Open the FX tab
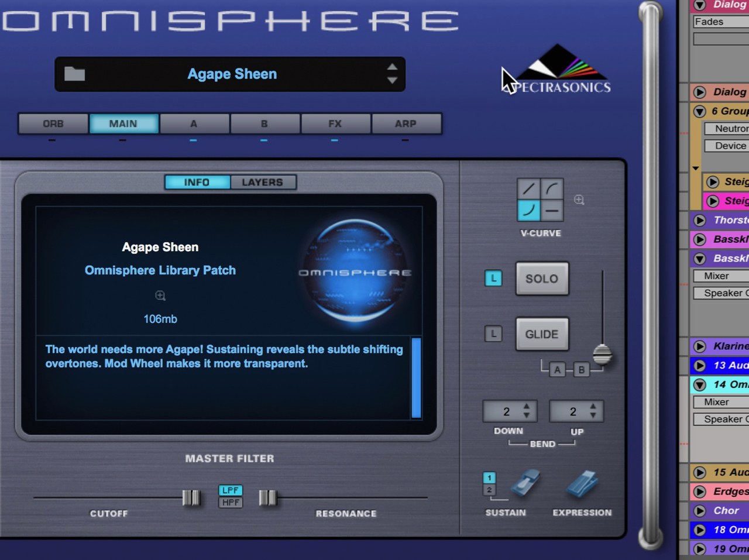The image size is (749, 560). pyautogui.click(x=335, y=123)
